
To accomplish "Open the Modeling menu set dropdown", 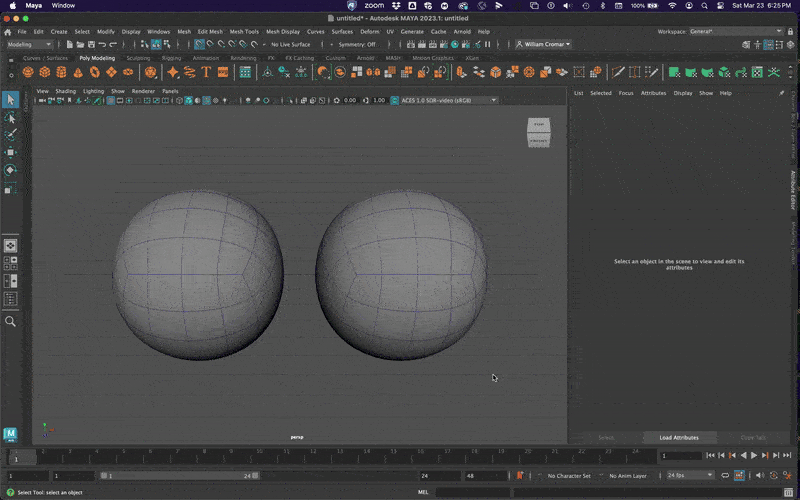I will [x=30, y=45].
